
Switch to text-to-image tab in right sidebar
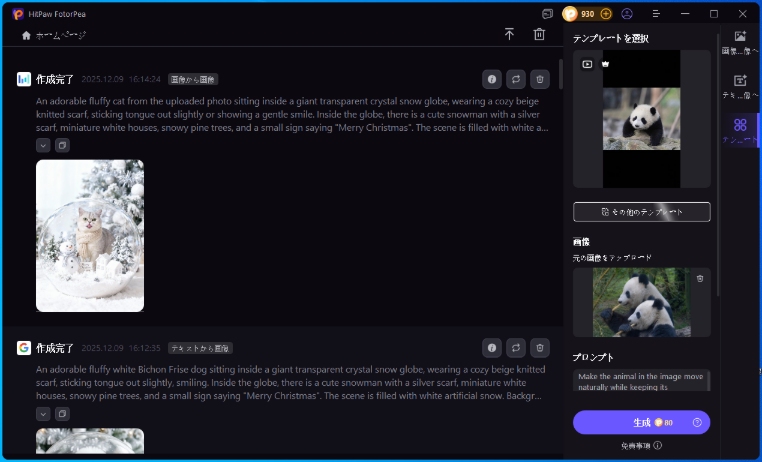pos(740,86)
